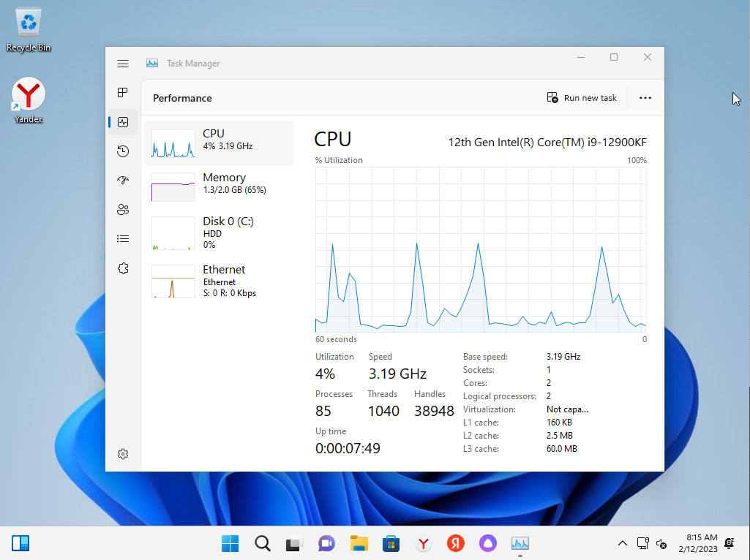The height and width of the screenshot is (560, 750).
Task: Click the CPU utilization graph
Action: click(481, 249)
